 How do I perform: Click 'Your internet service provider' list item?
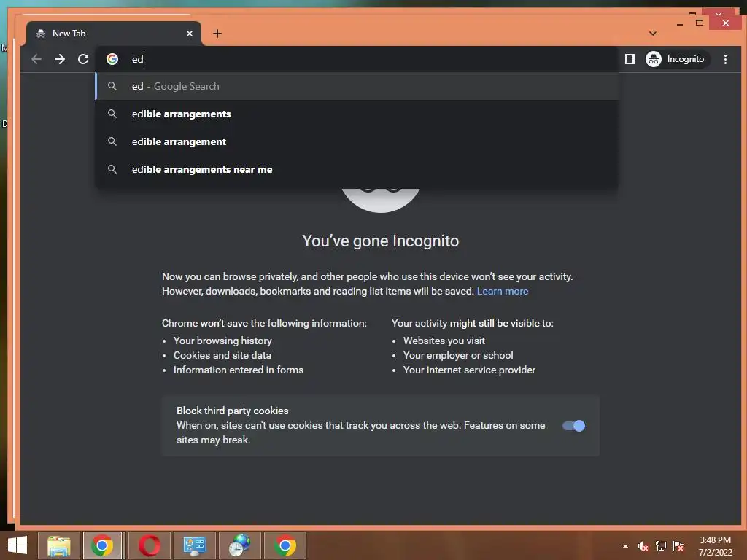point(469,370)
